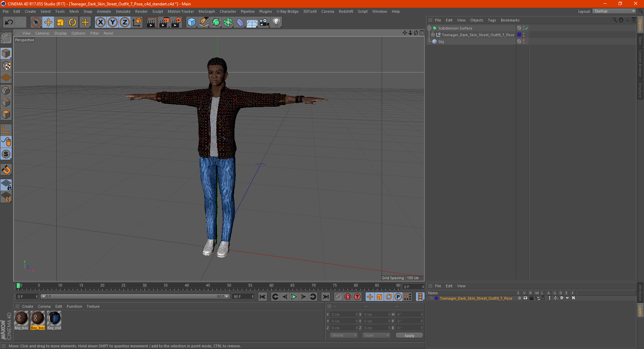Switch to Polygons mode

[6, 114]
